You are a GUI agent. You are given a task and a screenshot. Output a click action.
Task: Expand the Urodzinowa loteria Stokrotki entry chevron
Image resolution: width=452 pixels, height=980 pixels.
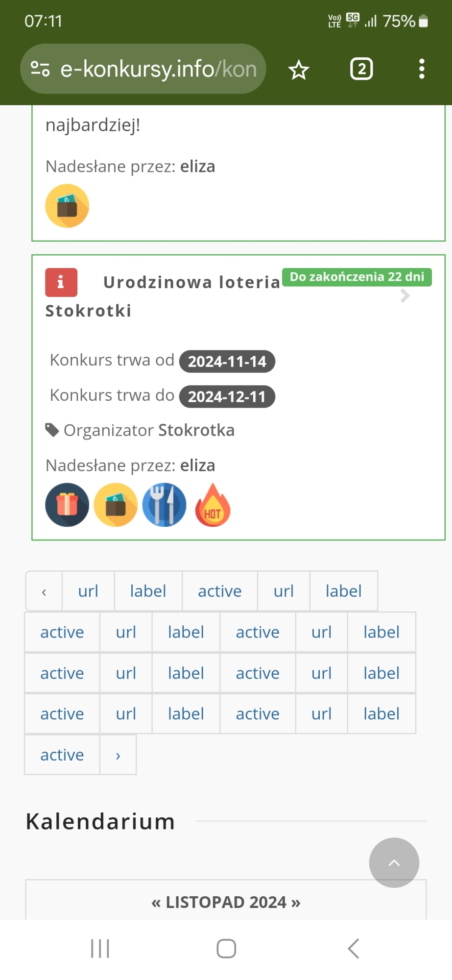[x=405, y=296]
